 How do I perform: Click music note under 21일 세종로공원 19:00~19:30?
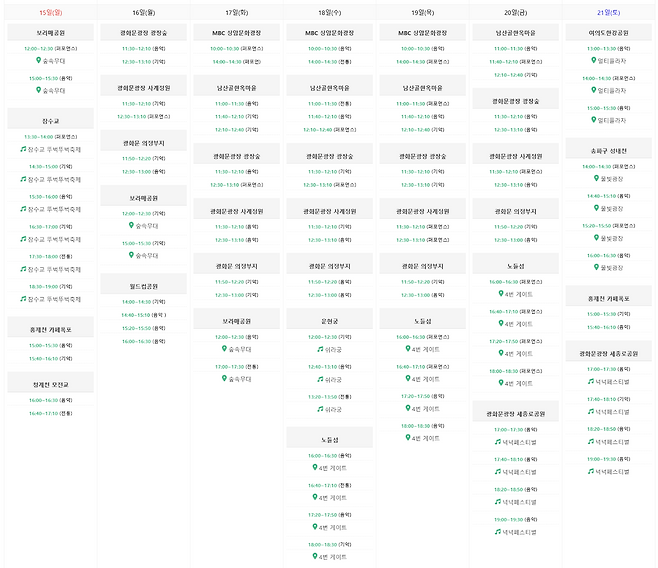590,472
